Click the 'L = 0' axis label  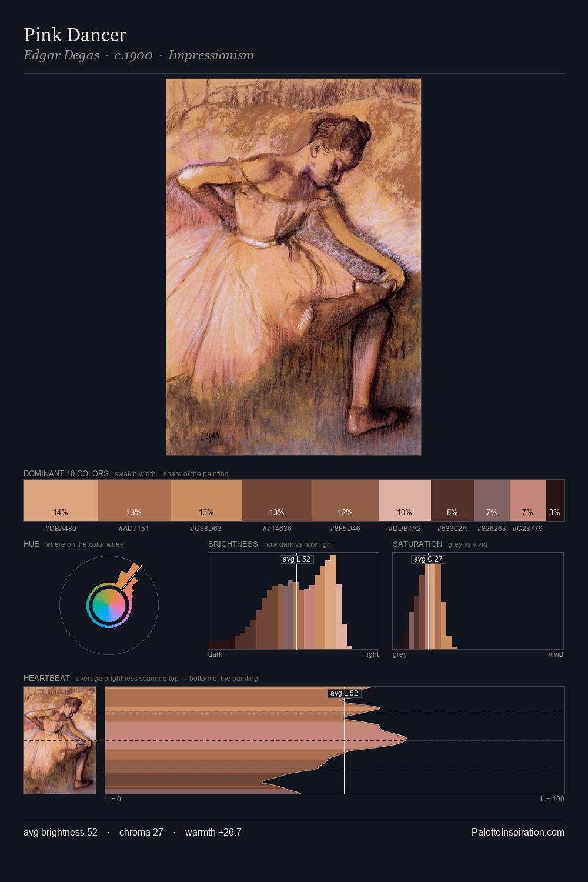113,799
